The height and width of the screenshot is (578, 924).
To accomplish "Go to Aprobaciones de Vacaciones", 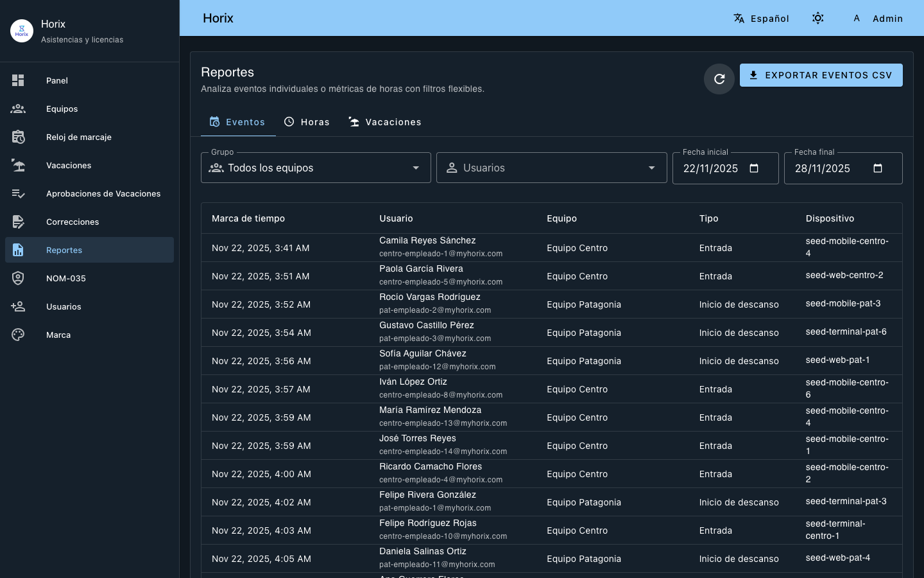I will click(x=103, y=193).
